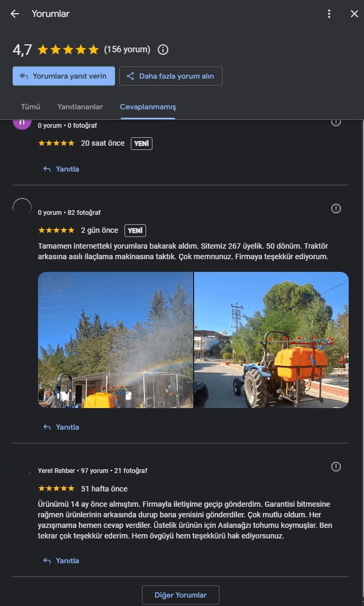Image resolution: width=364 pixels, height=606 pixels.
Task: Open the rating info circle icon
Action: [163, 50]
